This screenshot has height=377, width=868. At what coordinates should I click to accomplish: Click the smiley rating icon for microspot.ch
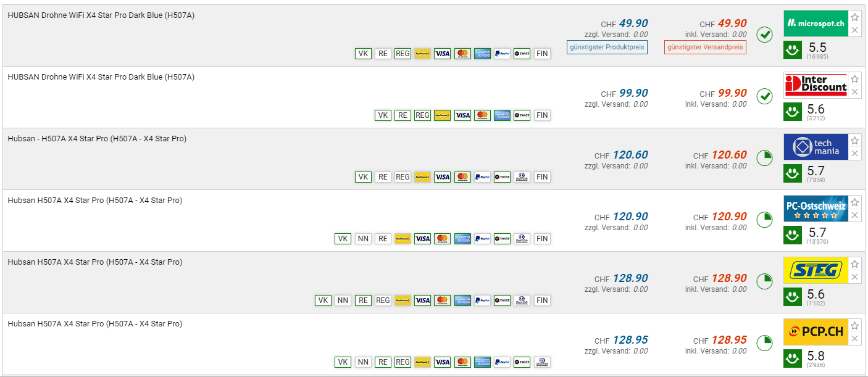pos(793,50)
